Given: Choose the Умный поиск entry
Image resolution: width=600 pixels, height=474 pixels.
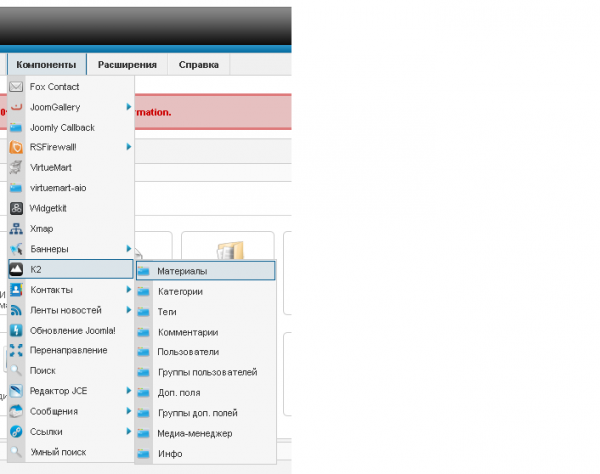Looking at the screenshot, I should (x=71, y=452).
